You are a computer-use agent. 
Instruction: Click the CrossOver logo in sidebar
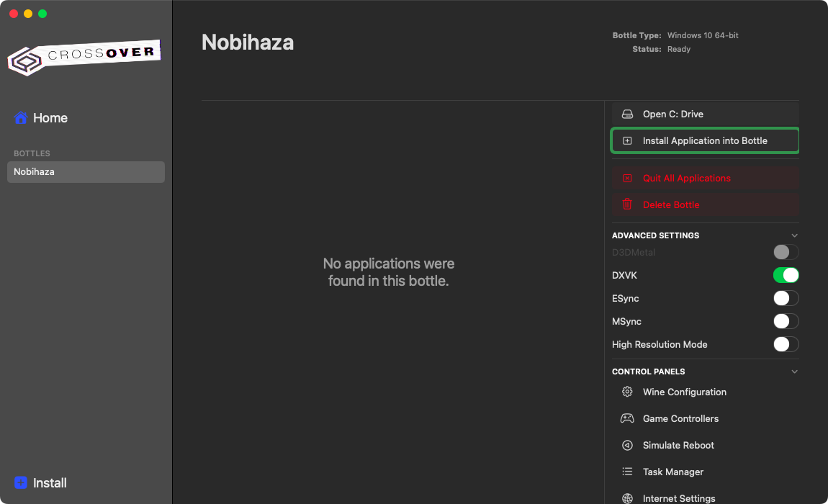click(83, 57)
